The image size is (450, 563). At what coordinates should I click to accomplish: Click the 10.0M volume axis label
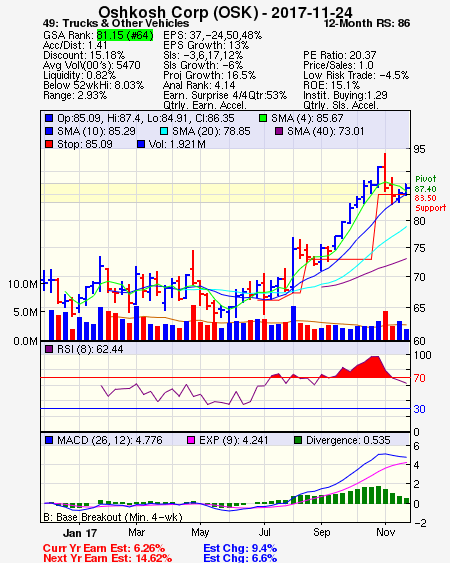click(x=23, y=284)
